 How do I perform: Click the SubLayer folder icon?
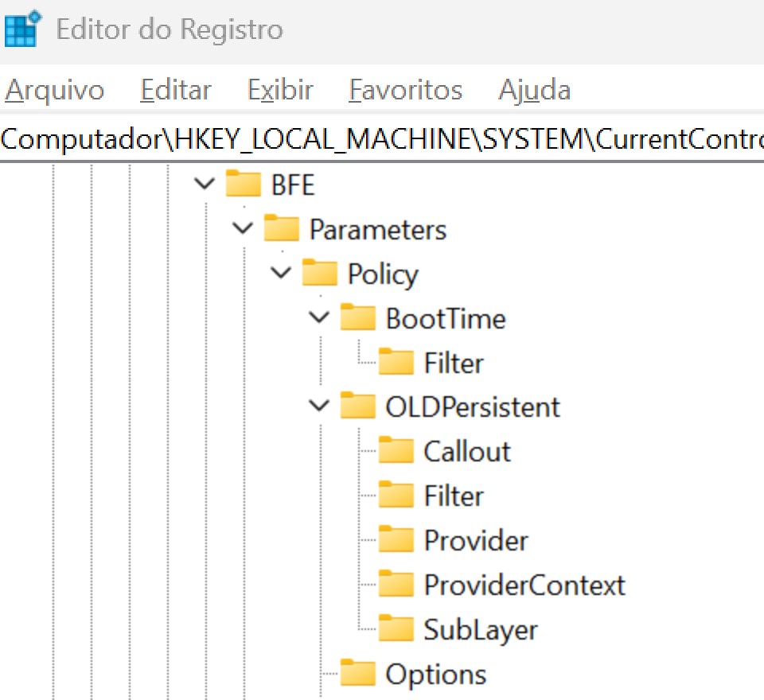[396, 628]
